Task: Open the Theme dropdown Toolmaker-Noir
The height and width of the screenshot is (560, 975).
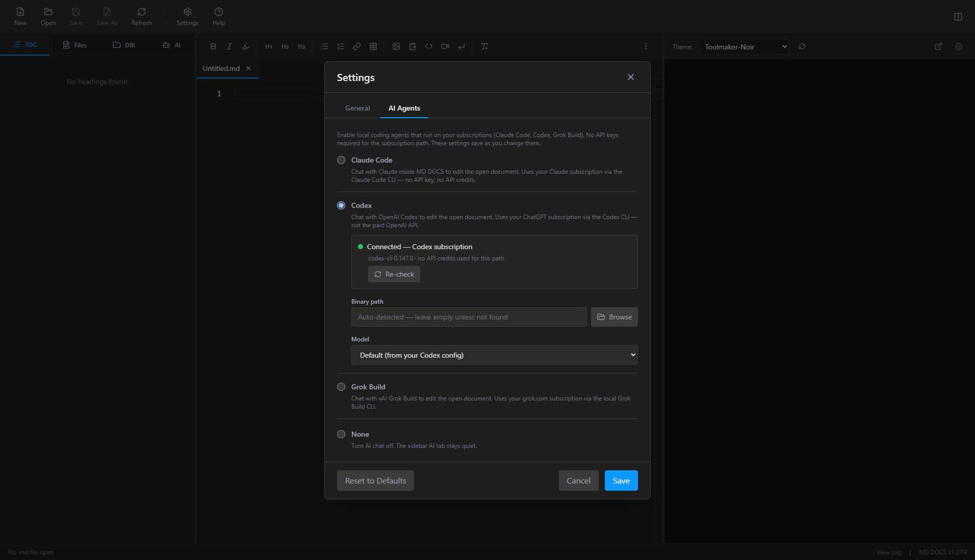Action: (743, 47)
